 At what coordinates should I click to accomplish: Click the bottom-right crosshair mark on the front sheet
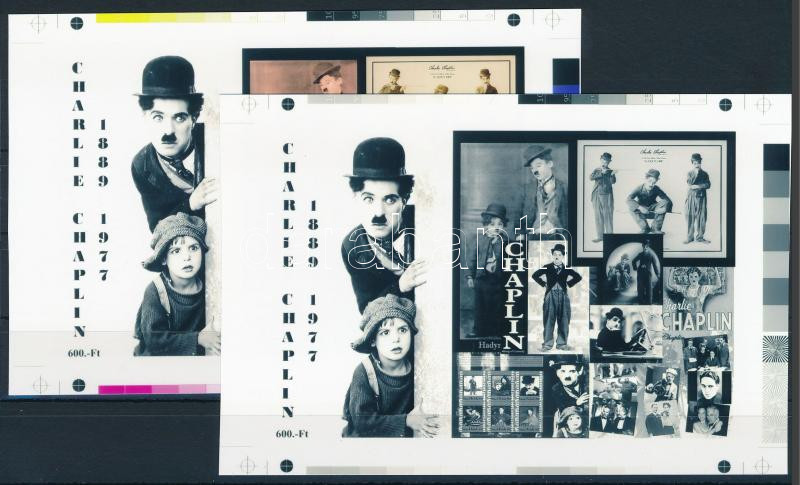[x=762, y=466]
